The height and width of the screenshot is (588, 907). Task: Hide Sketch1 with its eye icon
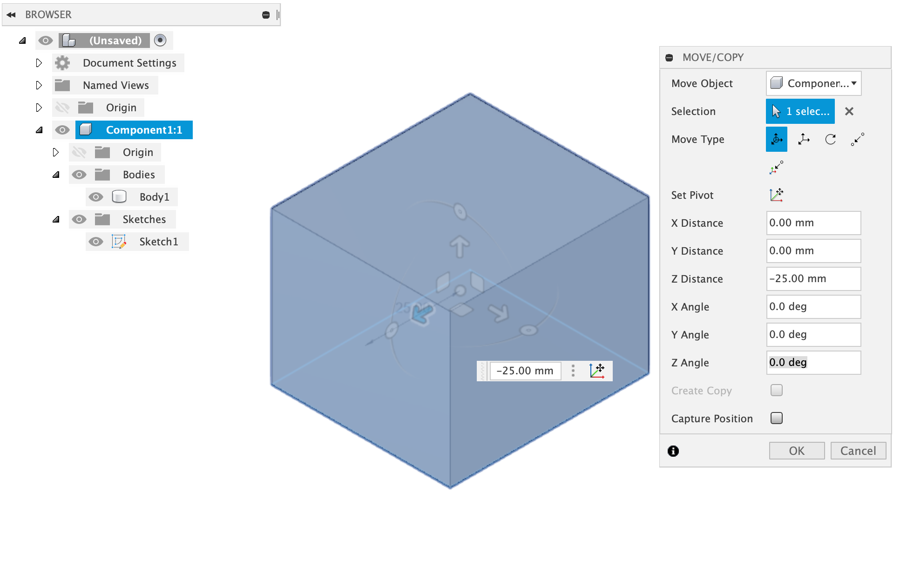[x=96, y=242]
